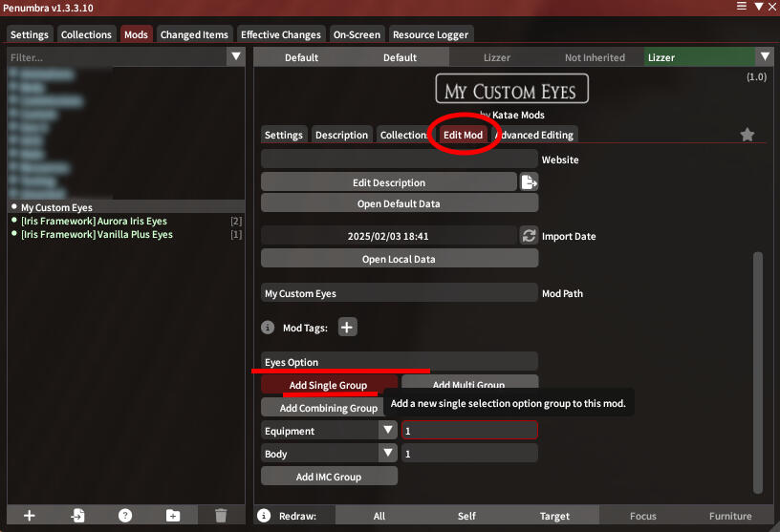Click the refresh import date icon
780x532 pixels.
pyautogui.click(x=529, y=236)
